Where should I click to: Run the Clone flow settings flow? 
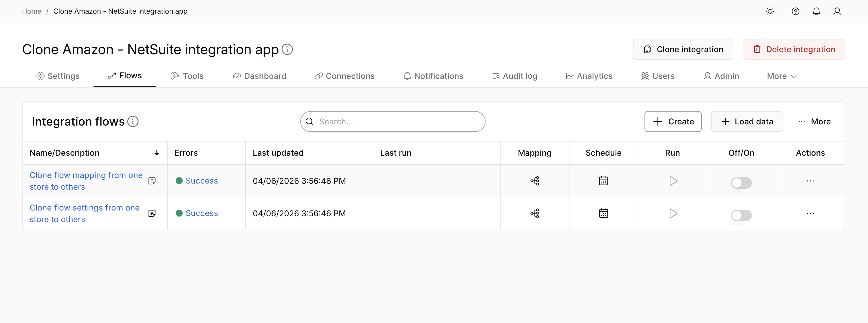point(673,213)
